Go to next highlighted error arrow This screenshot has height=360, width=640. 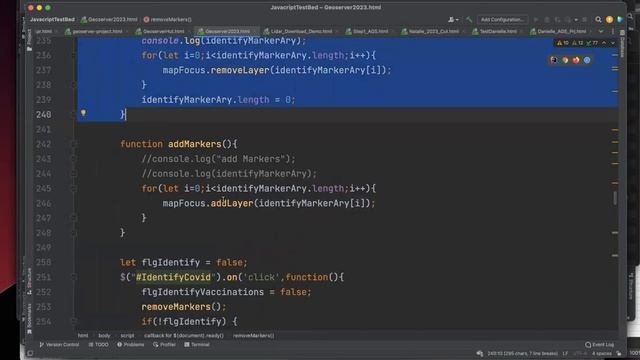(x=613, y=42)
